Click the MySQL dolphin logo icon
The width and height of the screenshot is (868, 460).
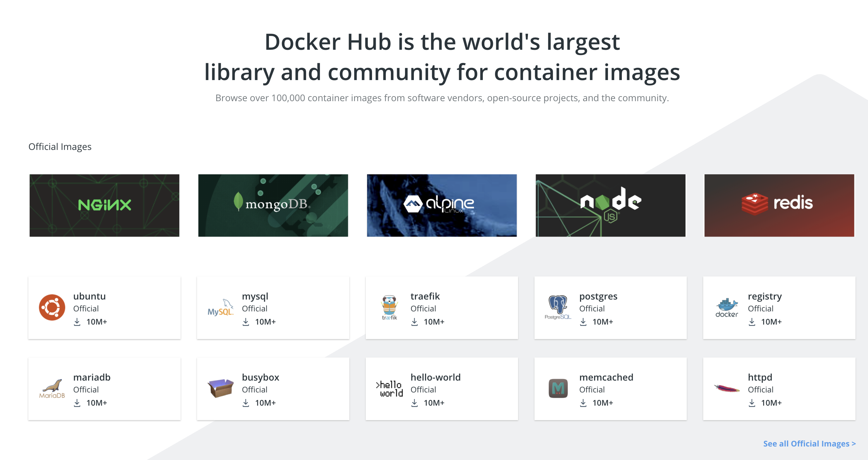[x=221, y=307]
